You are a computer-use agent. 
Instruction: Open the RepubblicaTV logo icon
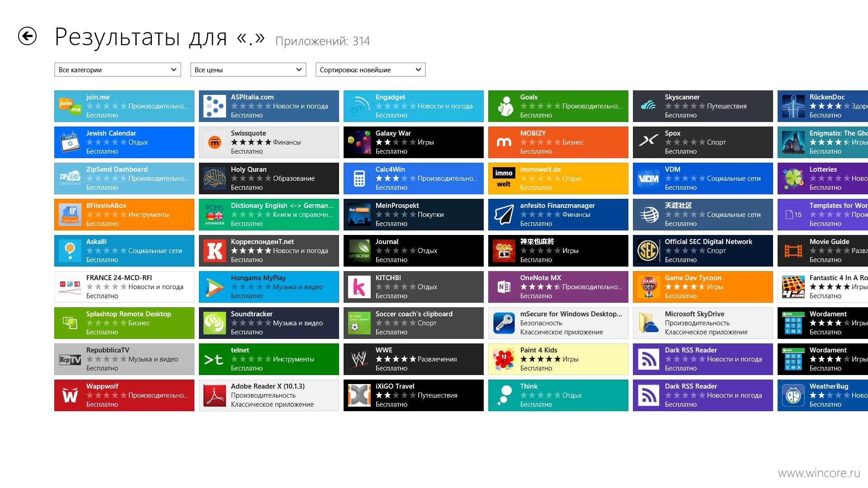tap(70, 359)
